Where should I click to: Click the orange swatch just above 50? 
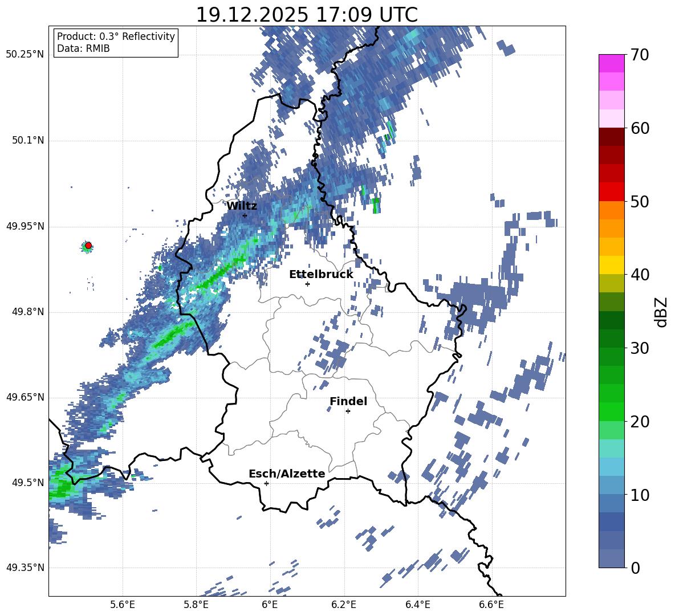pos(611,210)
